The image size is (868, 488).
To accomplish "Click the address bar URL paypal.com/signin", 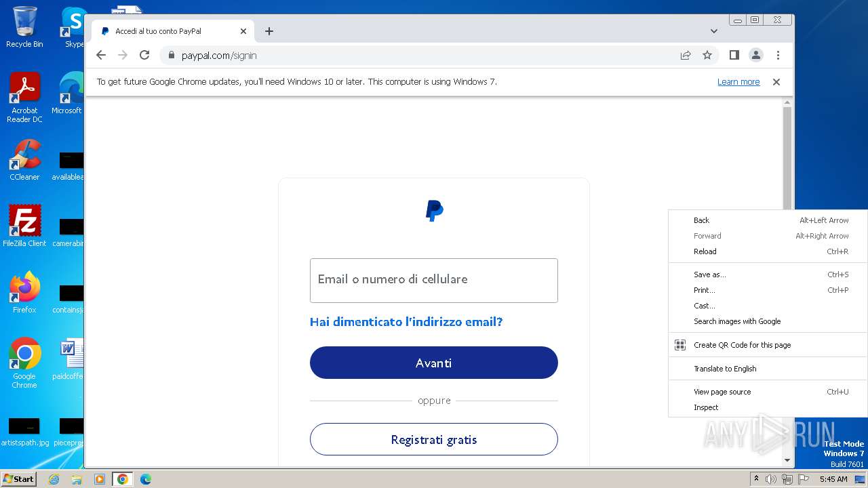I will pyautogui.click(x=219, y=56).
